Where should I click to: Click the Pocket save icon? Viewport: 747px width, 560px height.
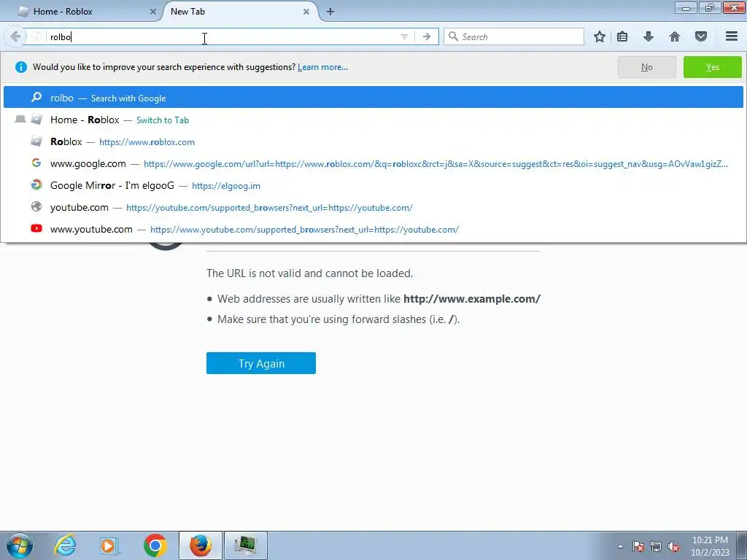click(x=701, y=36)
